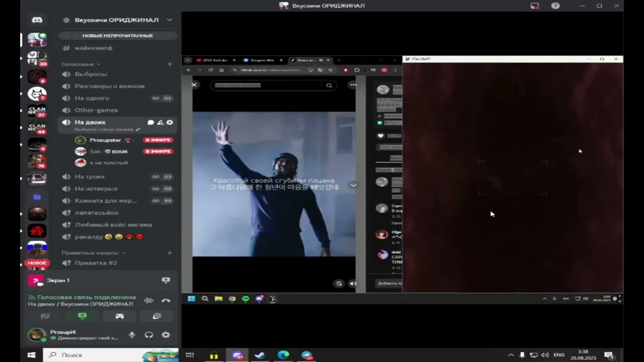This screenshot has height=362, width=644.
Task: Show hidden Windows tray icons chevron
Action: [511, 355]
